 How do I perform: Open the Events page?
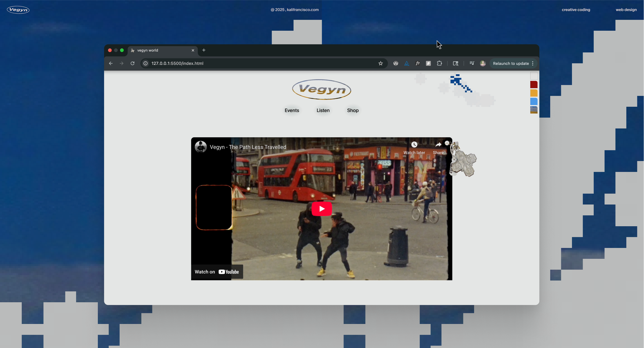point(292,110)
